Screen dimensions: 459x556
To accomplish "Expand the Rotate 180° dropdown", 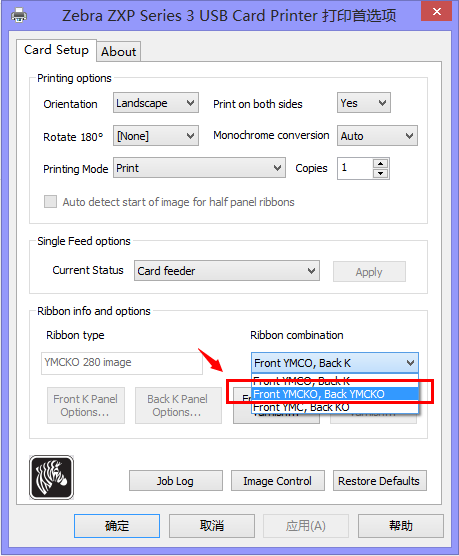I will [156, 135].
